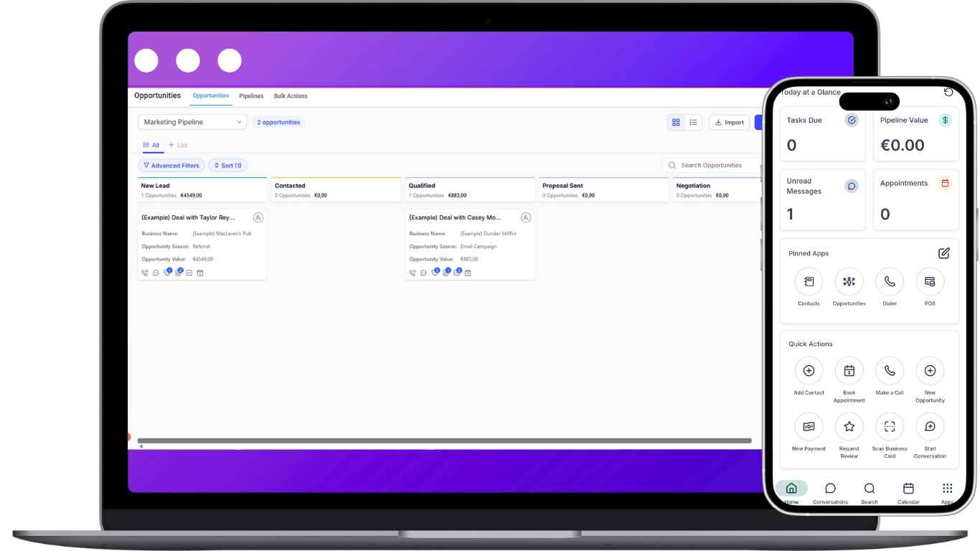Open the Dialer from Pinned Apps
Viewport: 980px width, 551px height.
[x=890, y=282]
